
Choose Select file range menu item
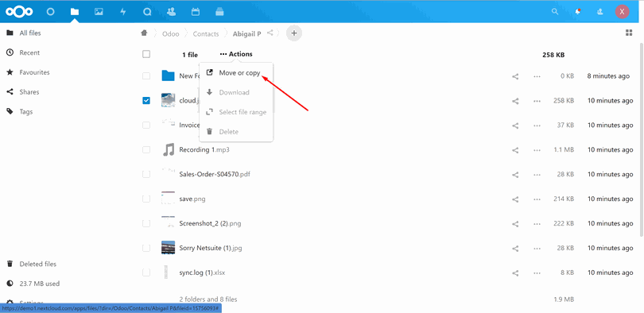tap(236, 112)
